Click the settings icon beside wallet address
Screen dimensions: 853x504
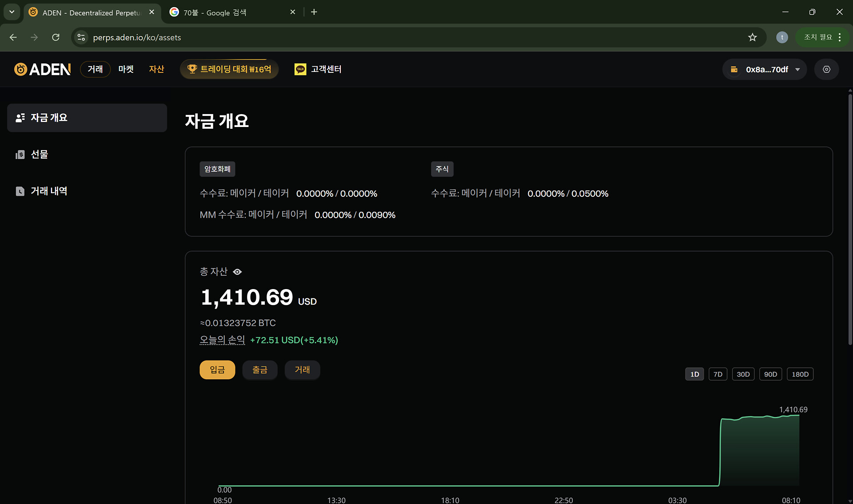click(826, 69)
